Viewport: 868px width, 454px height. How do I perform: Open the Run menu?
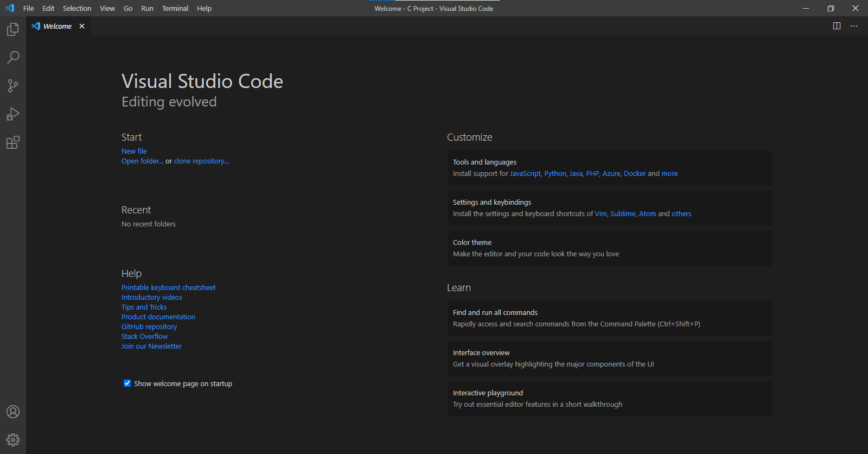point(147,8)
